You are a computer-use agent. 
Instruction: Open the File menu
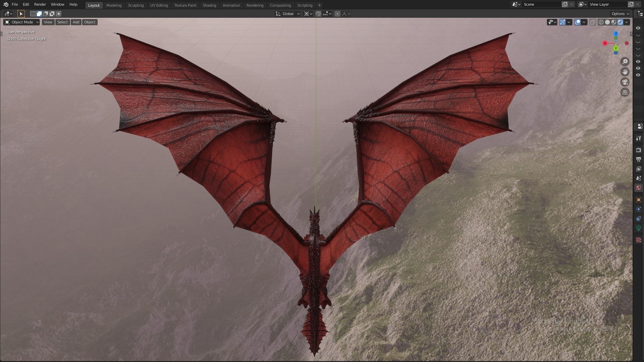point(15,4)
